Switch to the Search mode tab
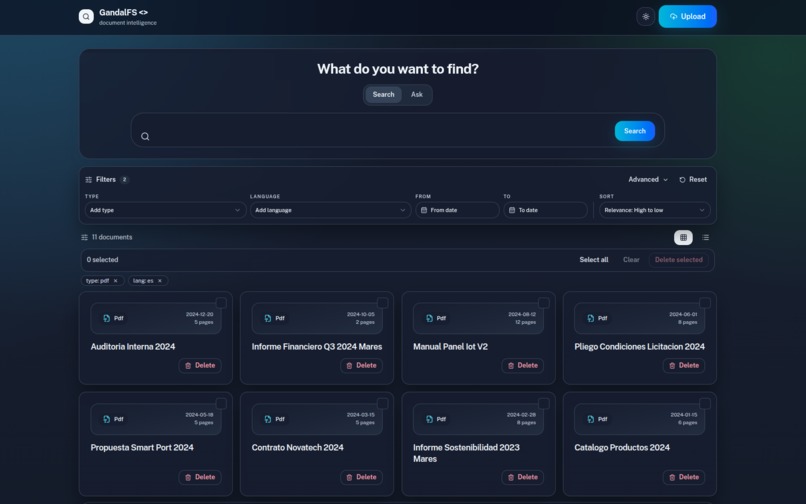The height and width of the screenshot is (504, 806). coord(383,95)
